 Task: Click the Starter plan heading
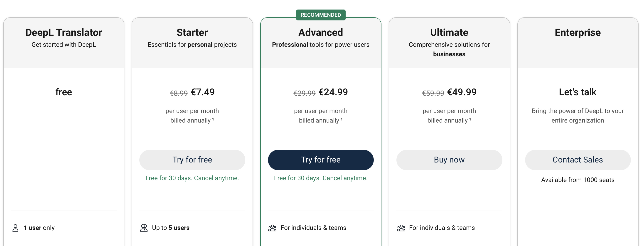click(x=192, y=32)
